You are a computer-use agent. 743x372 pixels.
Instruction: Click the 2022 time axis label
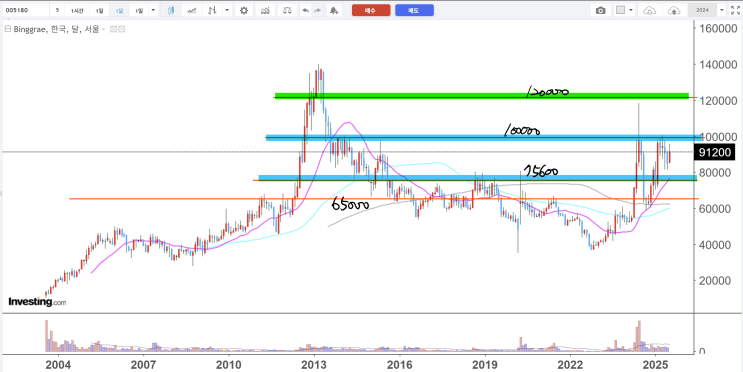[570, 365]
